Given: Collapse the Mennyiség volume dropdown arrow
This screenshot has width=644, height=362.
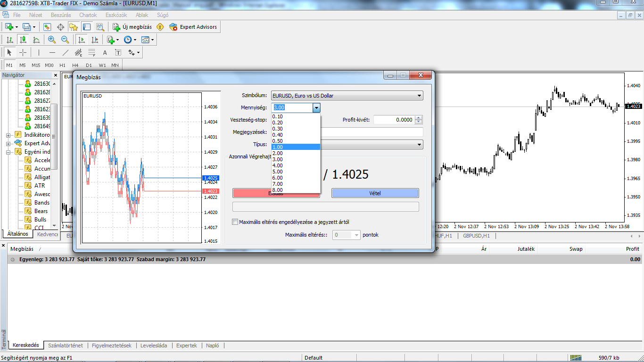Looking at the screenshot, I should [x=316, y=108].
